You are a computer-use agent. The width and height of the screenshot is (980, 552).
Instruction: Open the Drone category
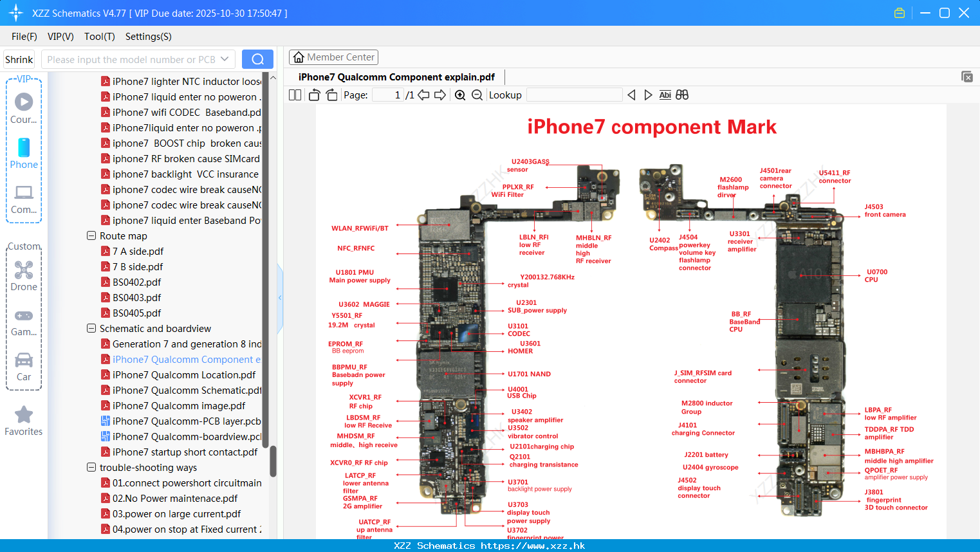pos(24,277)
